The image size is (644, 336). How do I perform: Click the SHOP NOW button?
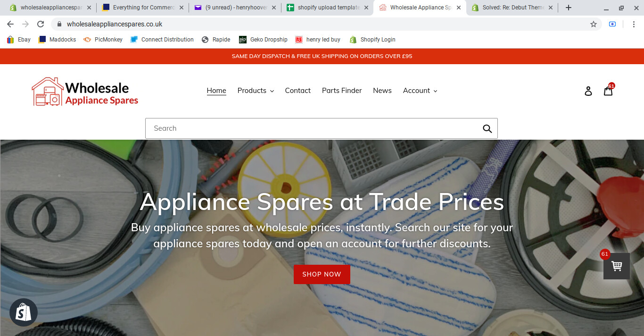(322, 274)
